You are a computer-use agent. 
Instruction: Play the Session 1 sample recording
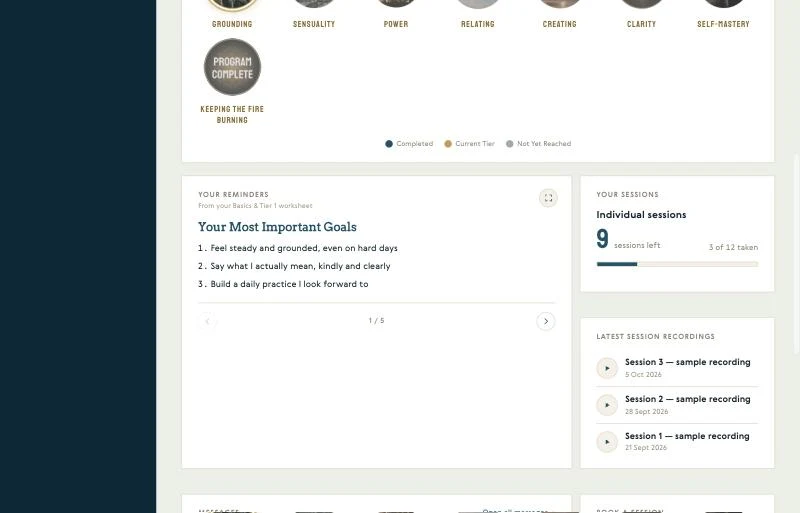(607, 442)
